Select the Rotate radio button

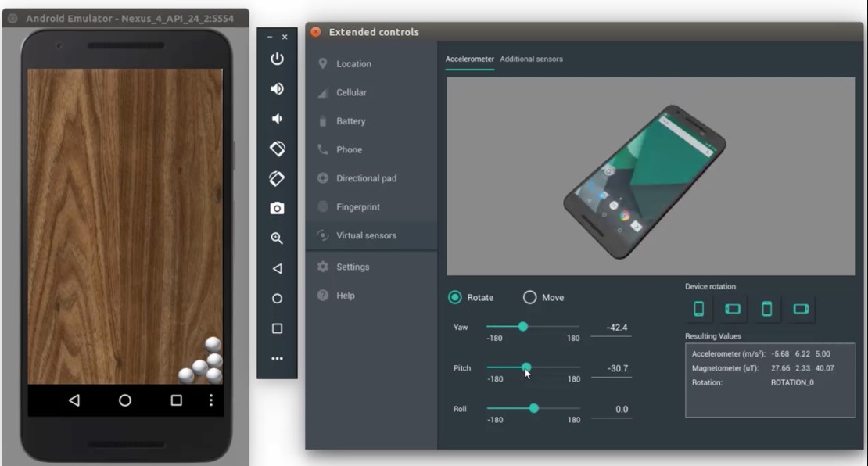[x=454, y=298]
